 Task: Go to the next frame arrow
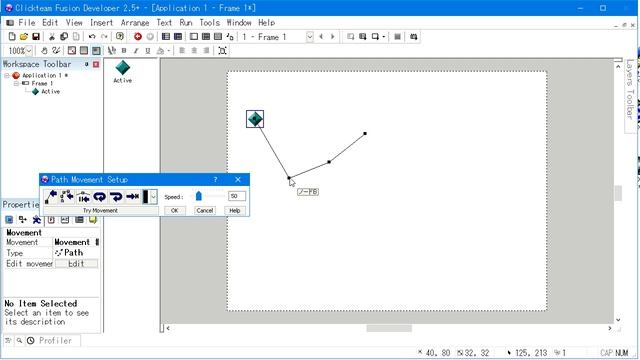click(x=333, y=37)
